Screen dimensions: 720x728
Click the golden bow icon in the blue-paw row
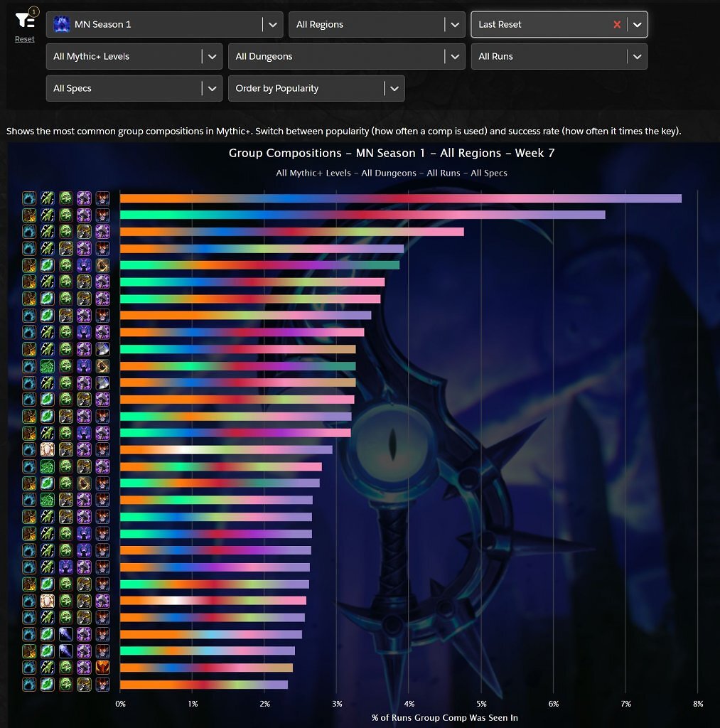pyautogui.click(x=102, y=366)
